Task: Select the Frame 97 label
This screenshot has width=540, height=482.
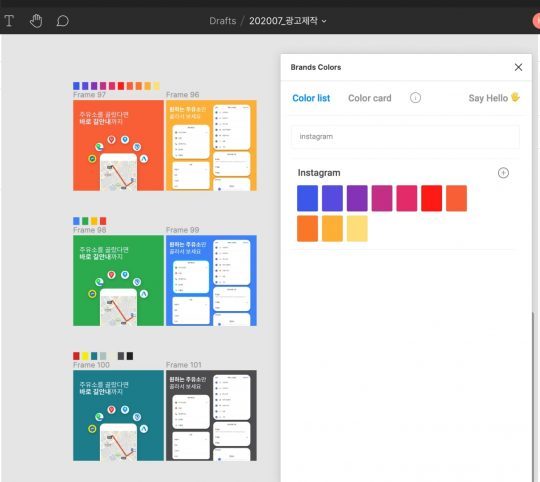Action: click(89, 95)
